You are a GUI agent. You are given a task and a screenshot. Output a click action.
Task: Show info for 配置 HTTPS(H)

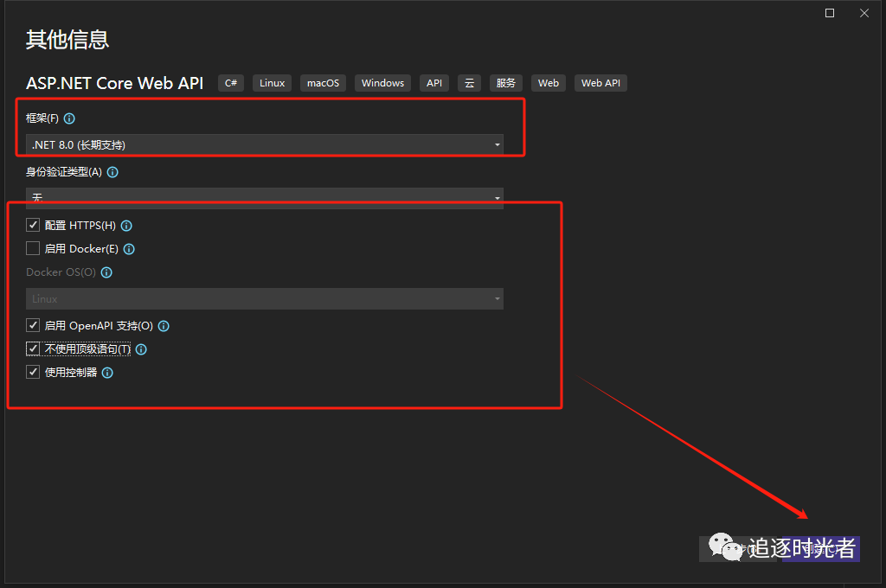point(126,226)
